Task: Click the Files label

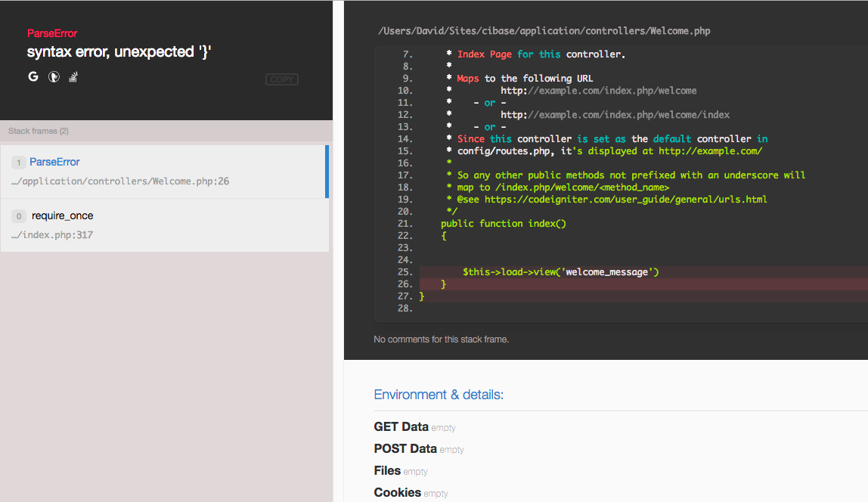Action: tap(387, 470)
